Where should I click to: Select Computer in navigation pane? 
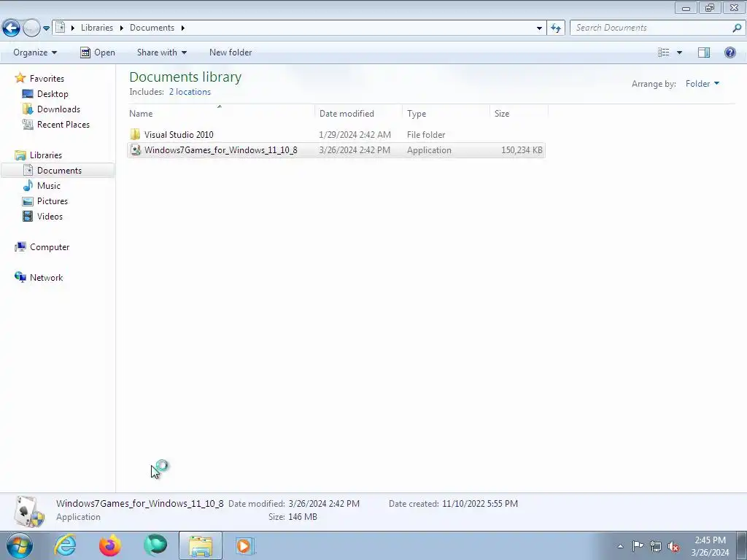[50, 247]
